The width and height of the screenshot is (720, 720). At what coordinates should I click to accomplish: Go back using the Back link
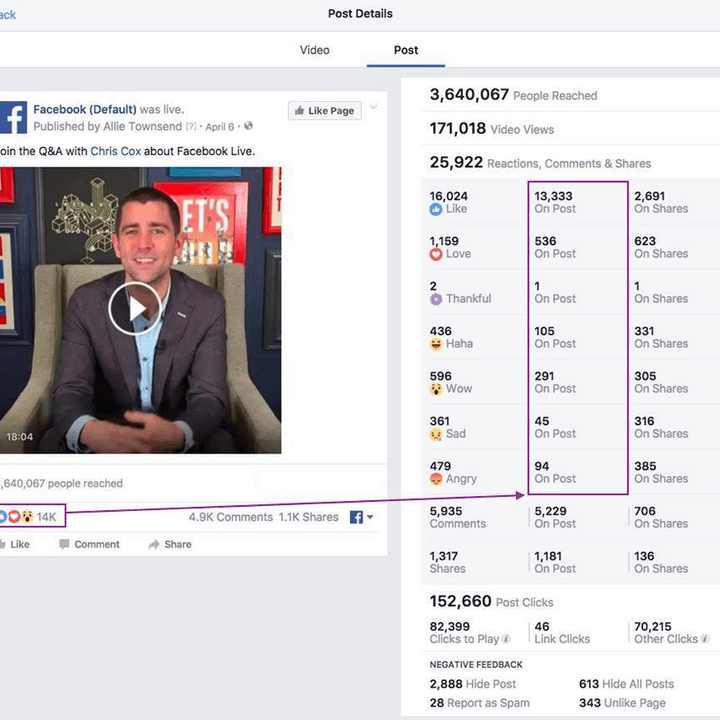click(x=7, y=15)
